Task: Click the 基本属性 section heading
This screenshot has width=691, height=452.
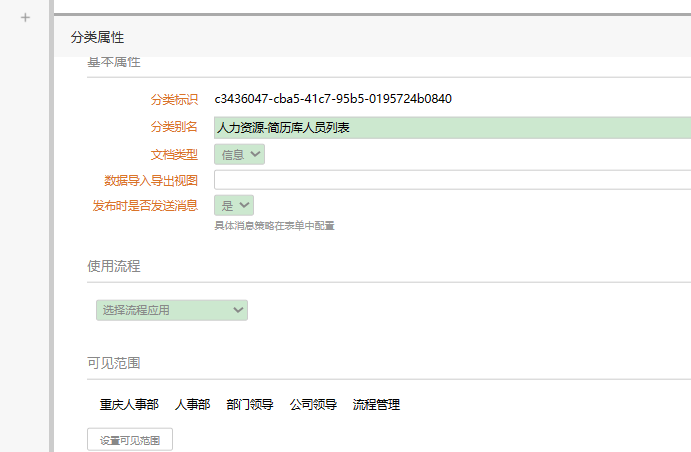Action: (114, 63)
